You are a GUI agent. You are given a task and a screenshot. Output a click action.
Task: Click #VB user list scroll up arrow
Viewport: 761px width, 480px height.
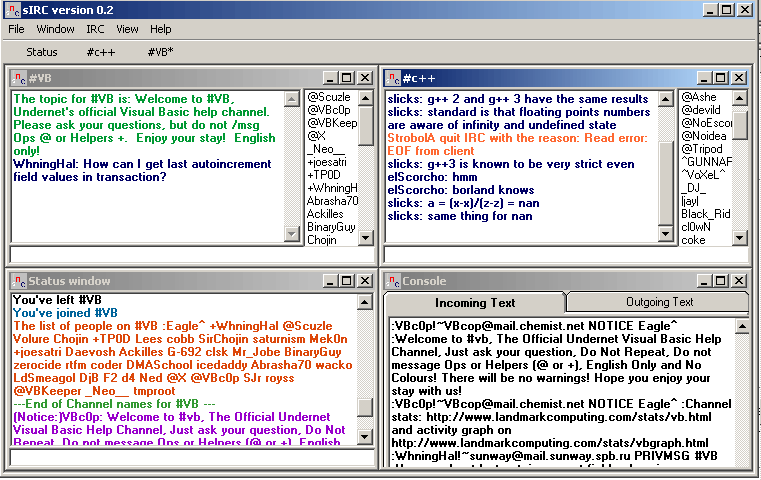click(366, 99)
